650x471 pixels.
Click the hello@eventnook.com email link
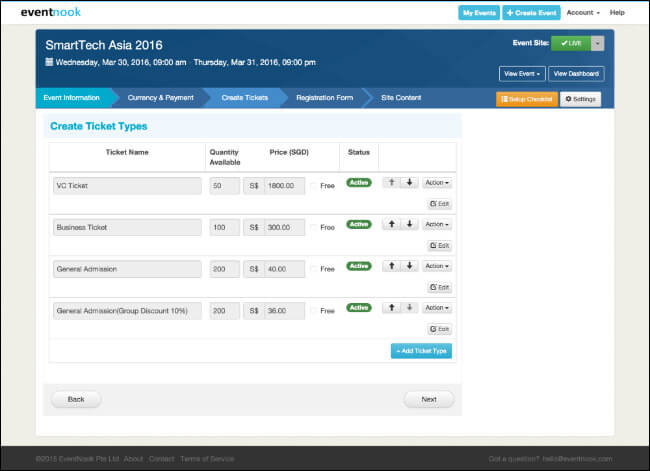pos(577,459)
